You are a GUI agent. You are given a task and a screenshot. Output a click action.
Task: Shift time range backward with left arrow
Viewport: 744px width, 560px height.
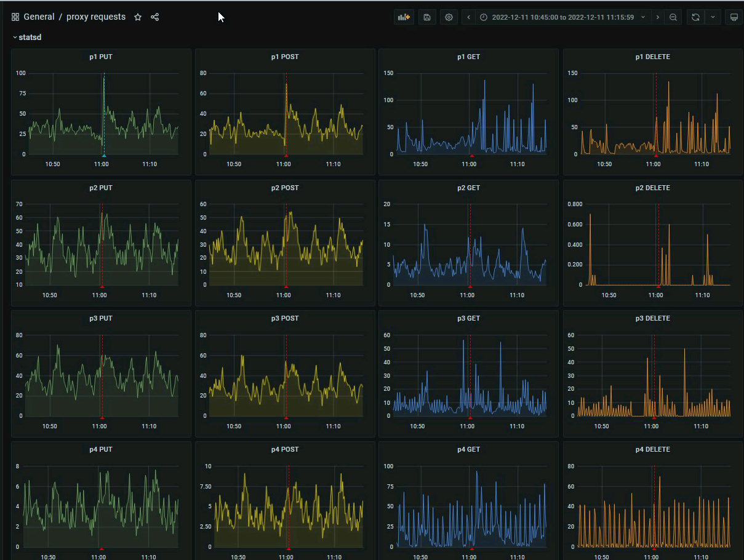[x=469, y=17]
